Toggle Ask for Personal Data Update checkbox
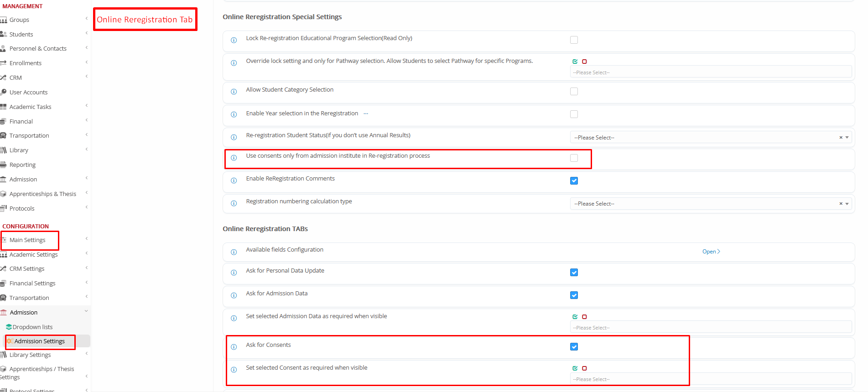This screenshot has width=868, height=392. pyautogui.click(x=574, y=273)
